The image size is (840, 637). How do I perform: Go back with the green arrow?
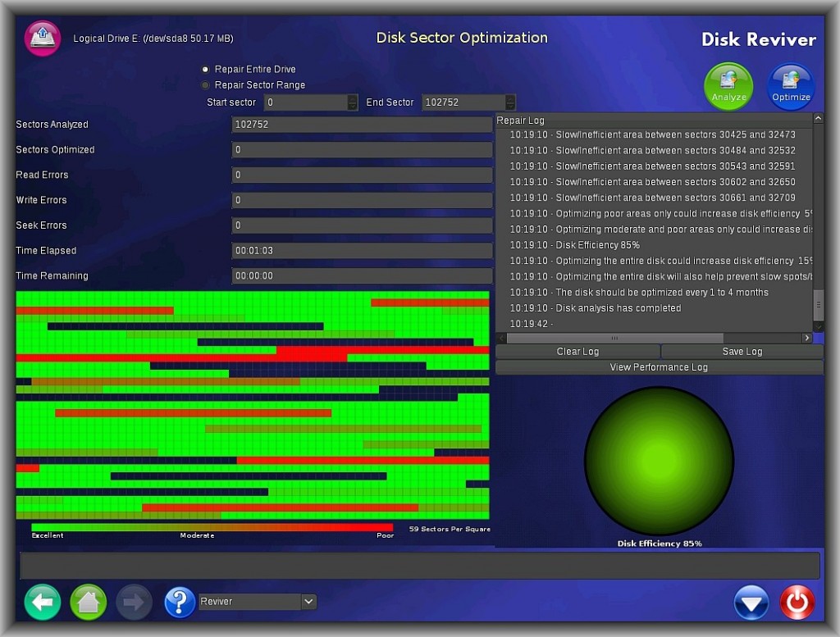tap(43, 603)
